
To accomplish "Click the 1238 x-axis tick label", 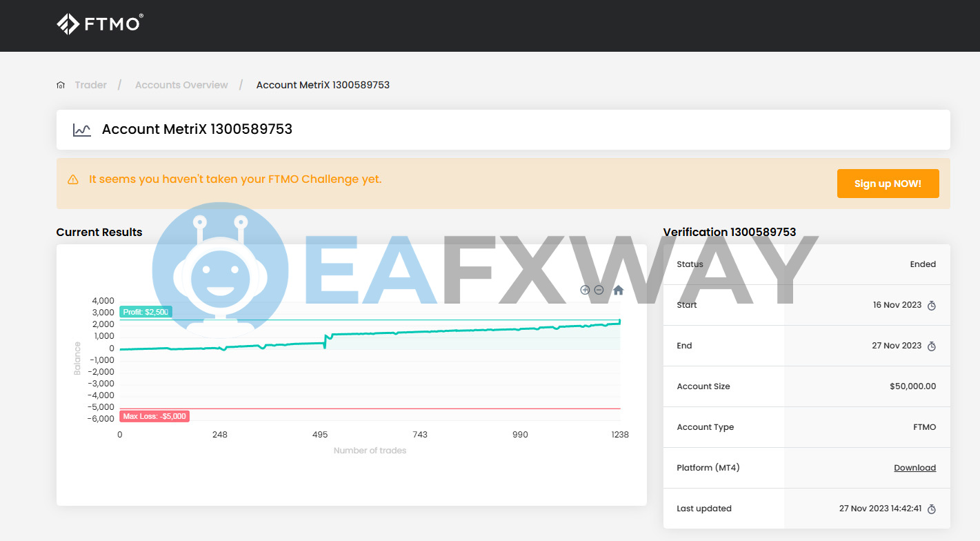I will (620, 435).
